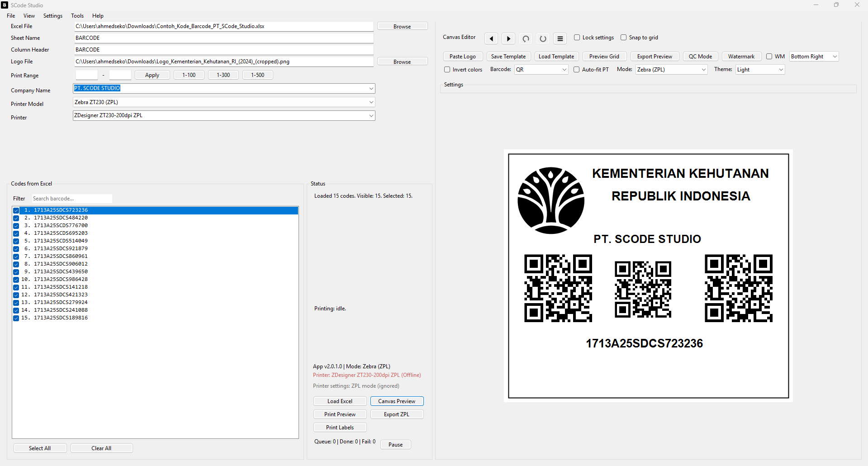Screen dimensions: 868x466
Task: Select the PT. SCODE STUDIO text on canvas
Action: pos(647,239)
